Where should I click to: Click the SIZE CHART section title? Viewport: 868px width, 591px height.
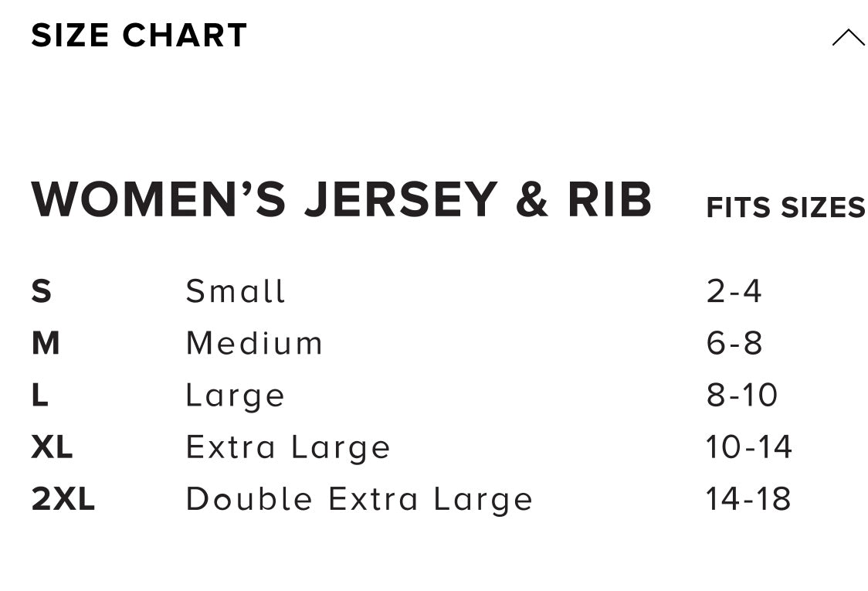pyautogui.click(x=139, y=36)
